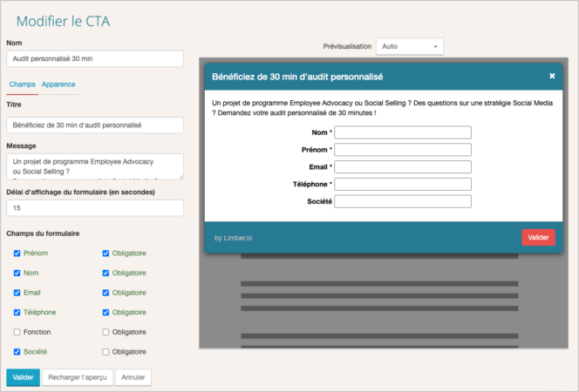Edit the Délai d'affichage seconds field

tap(94, 208)
